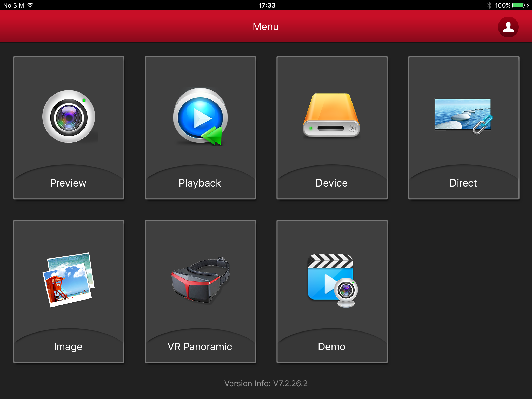Tap the Menu title header
The height and width of the screenshot is (399, 532).
(265, 27)
